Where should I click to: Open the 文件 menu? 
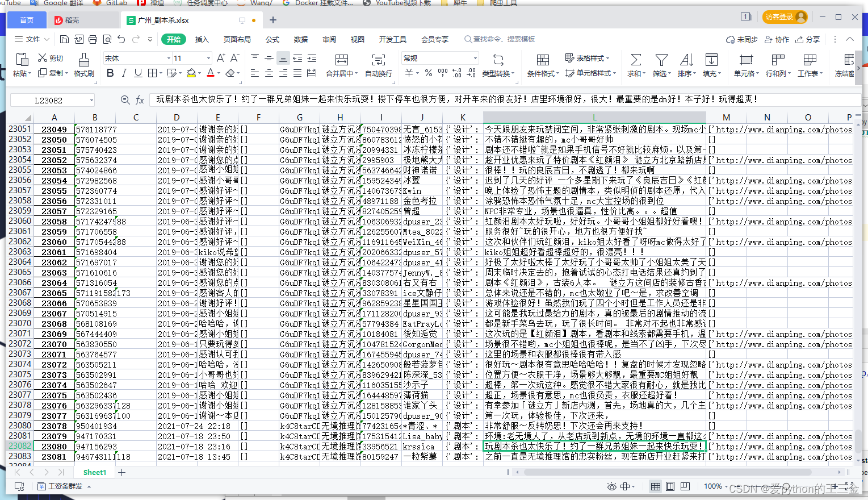(32, 39)
